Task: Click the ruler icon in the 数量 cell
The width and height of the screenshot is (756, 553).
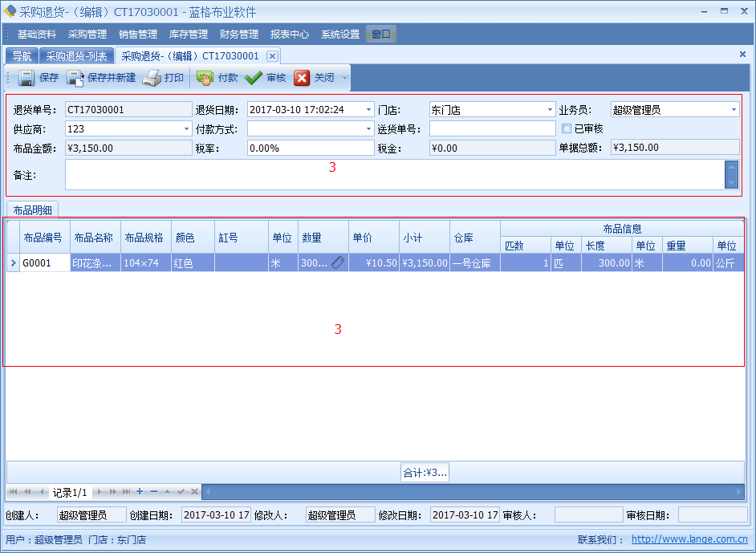Action: pos(338,262)
